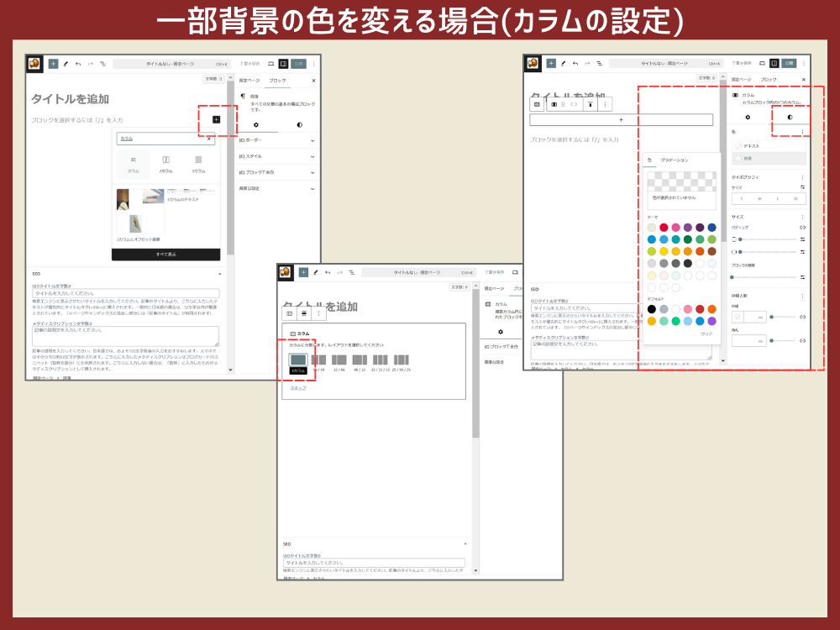Select the 33 / 66 column layout
The height and width of the screenshot is (630, 840).
[339, 360]
